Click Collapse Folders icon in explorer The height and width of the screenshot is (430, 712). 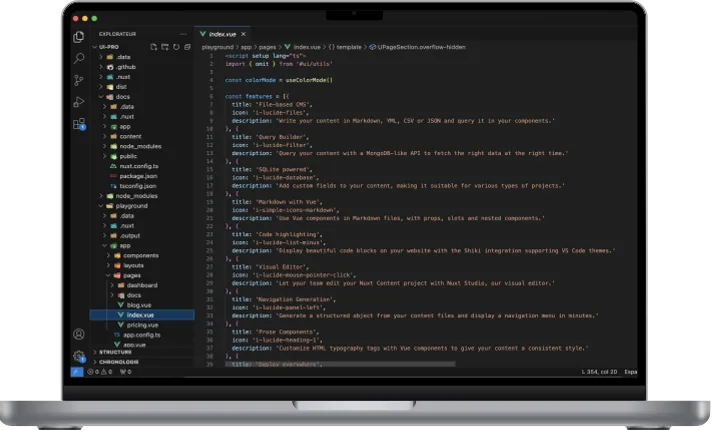point(187,47)
